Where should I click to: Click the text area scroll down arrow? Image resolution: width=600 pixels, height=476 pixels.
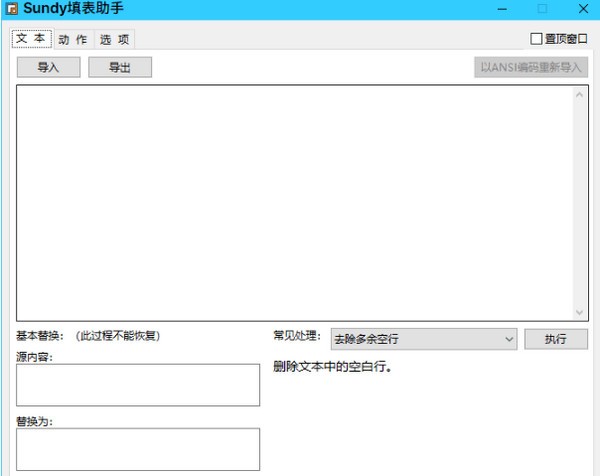point(580,312)
